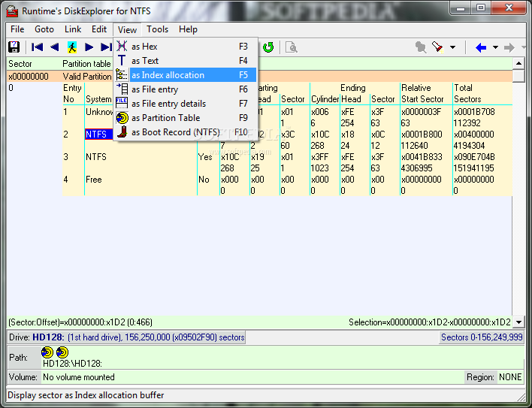Click the save disk icon in toolbar
Screen dimensions: 532x408
pyautogui.click(x=14, y=47)
